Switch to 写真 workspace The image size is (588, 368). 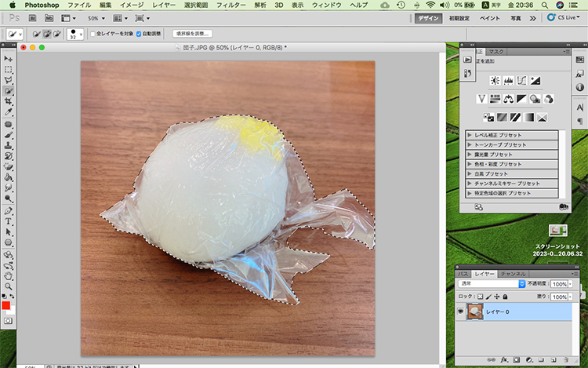tap(516, 18)
